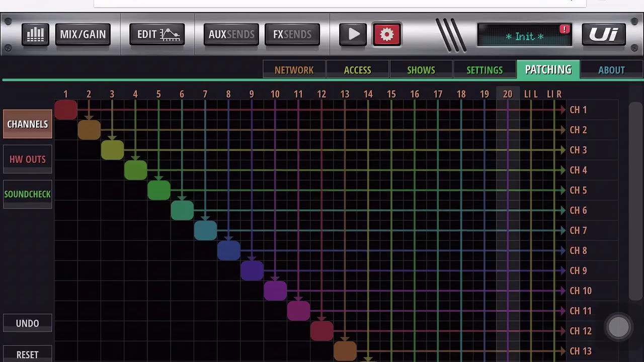Select CHANNELS patching mode
Screen dimensions: 644x362
[28, 124]
